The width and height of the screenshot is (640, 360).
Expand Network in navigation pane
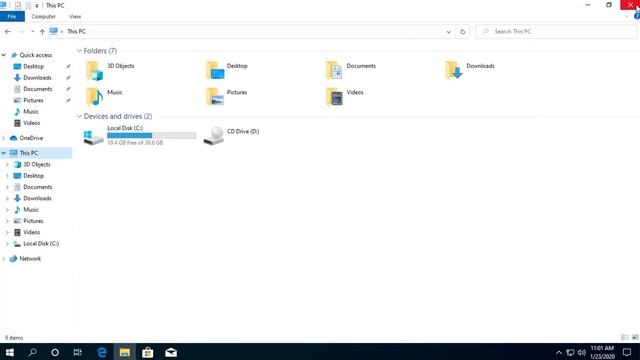click(4, 259)
